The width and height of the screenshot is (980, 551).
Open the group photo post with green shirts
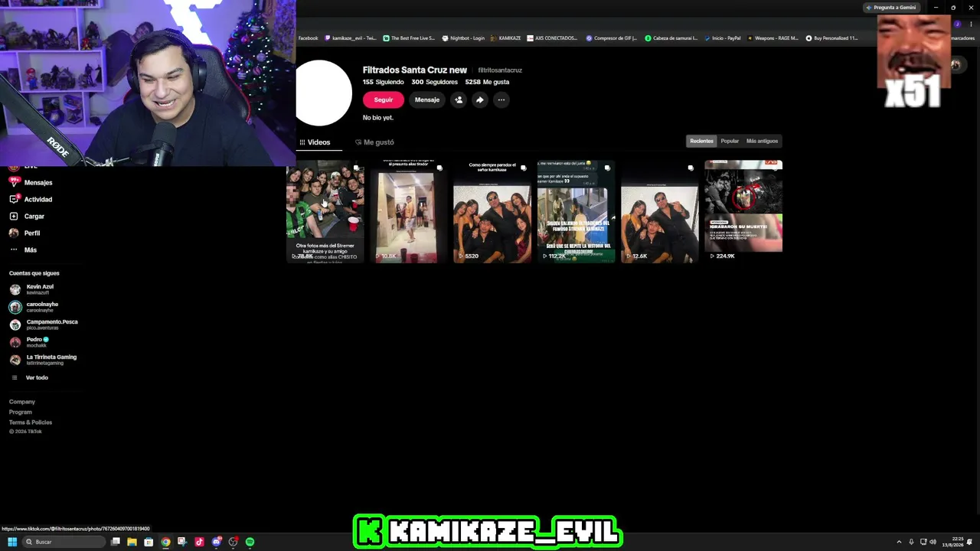click(x=325, y=211)
